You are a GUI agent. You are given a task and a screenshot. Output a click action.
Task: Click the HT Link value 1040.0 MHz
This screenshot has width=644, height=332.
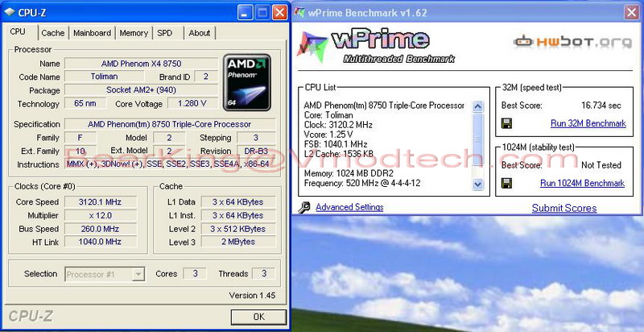click(100, 242)
